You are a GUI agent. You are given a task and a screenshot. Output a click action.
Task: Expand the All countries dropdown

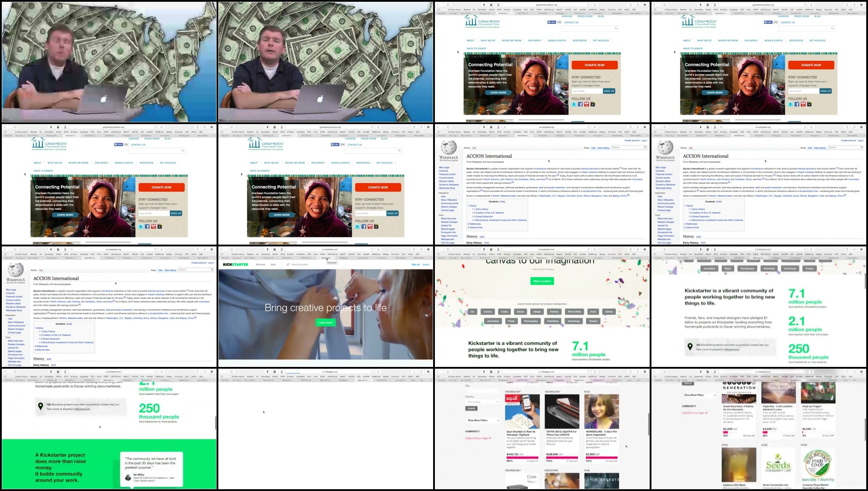click(482, 402)
